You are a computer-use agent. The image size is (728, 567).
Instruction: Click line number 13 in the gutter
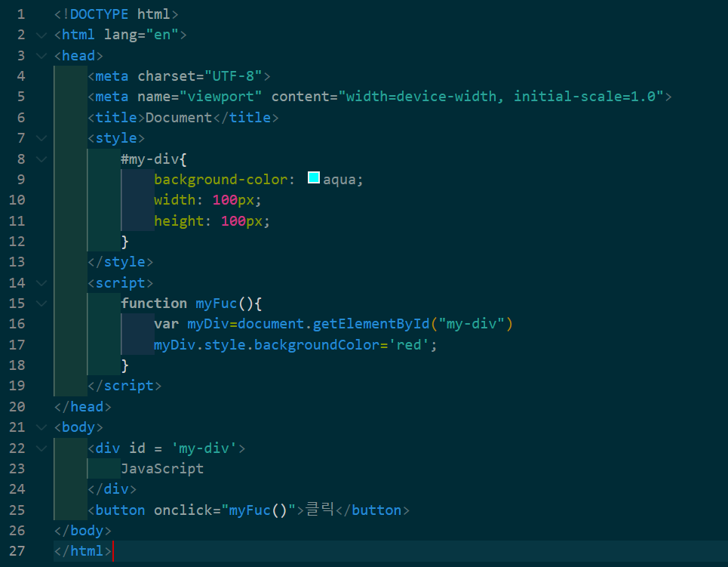[x=17, y=262]
